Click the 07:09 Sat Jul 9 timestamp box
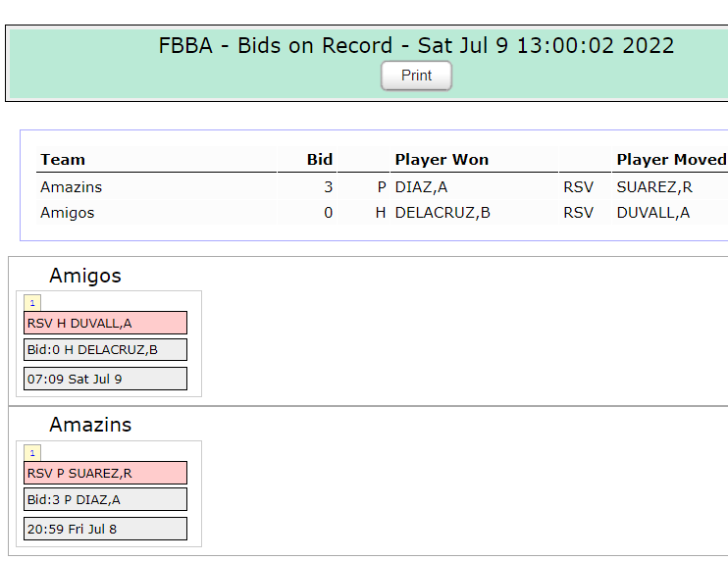 tap(105, 379)
